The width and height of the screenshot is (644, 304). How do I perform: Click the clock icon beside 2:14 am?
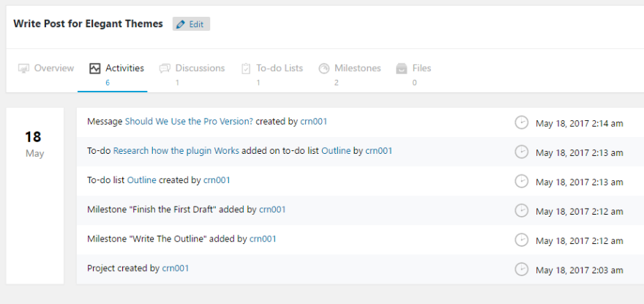[521, 122]
